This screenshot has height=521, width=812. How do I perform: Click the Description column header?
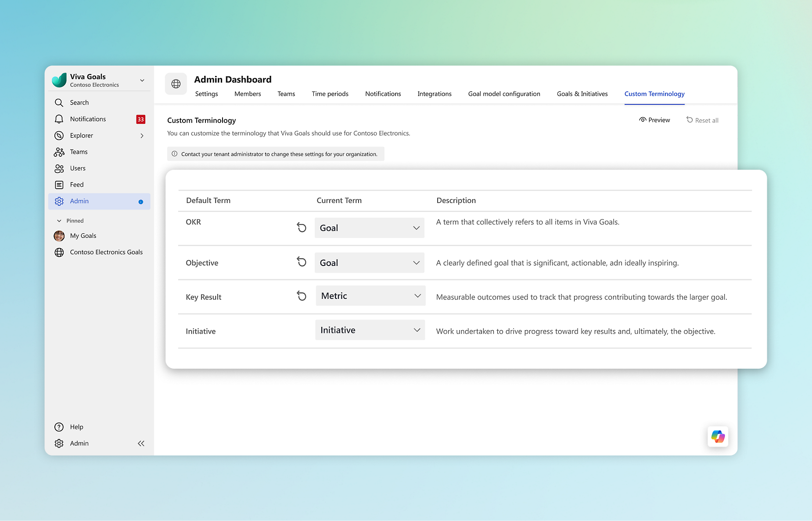(456, 201)
